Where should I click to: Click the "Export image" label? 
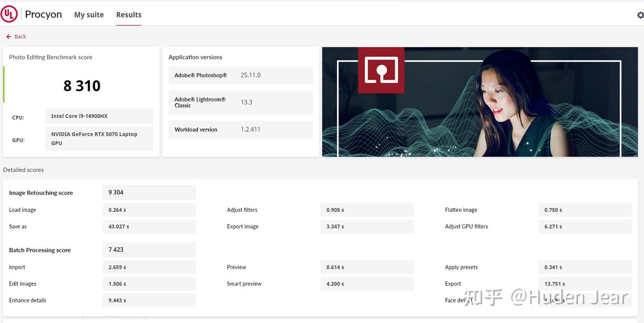pyautogui.click(x=243, y=227)
